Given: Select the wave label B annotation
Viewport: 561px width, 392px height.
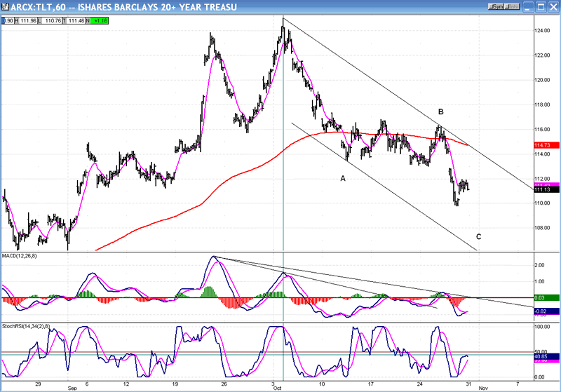Looking at the screenshot, I should [441, 111].
